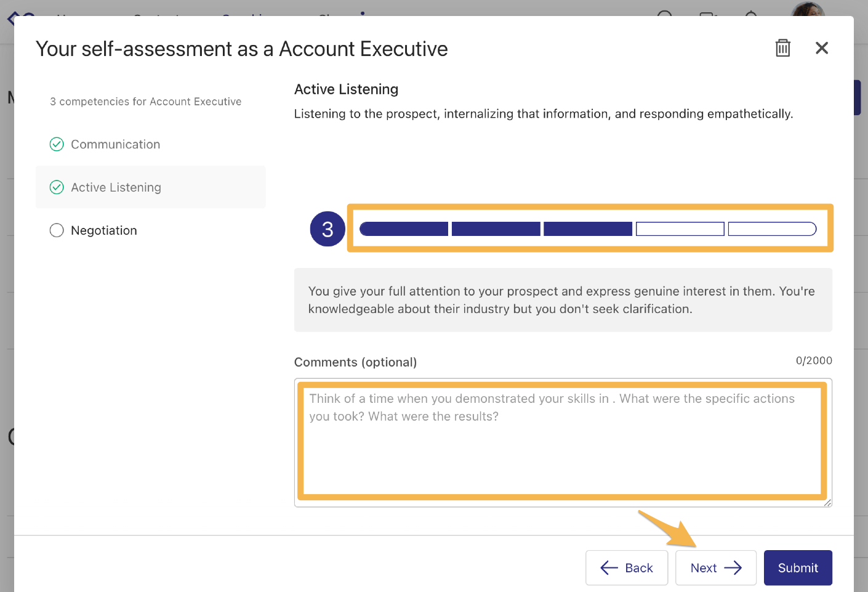This screenshot has height=592, width=868.
Task: Select the fifth and last rating segment
Action: (x=771, y=229)
